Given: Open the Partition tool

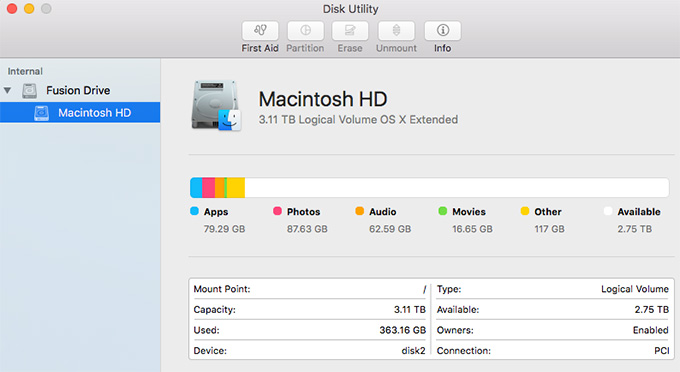Looking at the screenshot, I should tap(305, 30).
